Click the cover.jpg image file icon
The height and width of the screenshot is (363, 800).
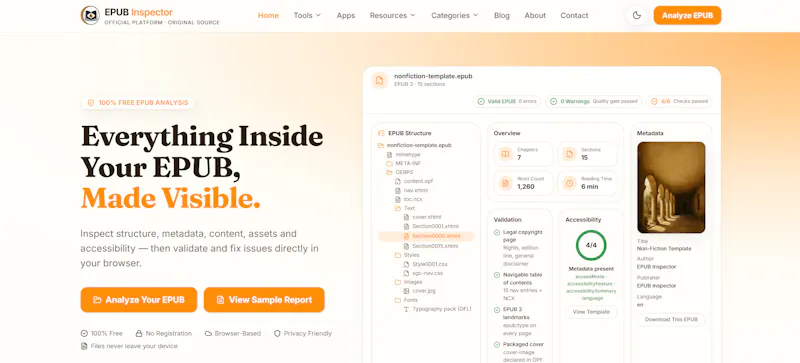(x=407, y=291)
